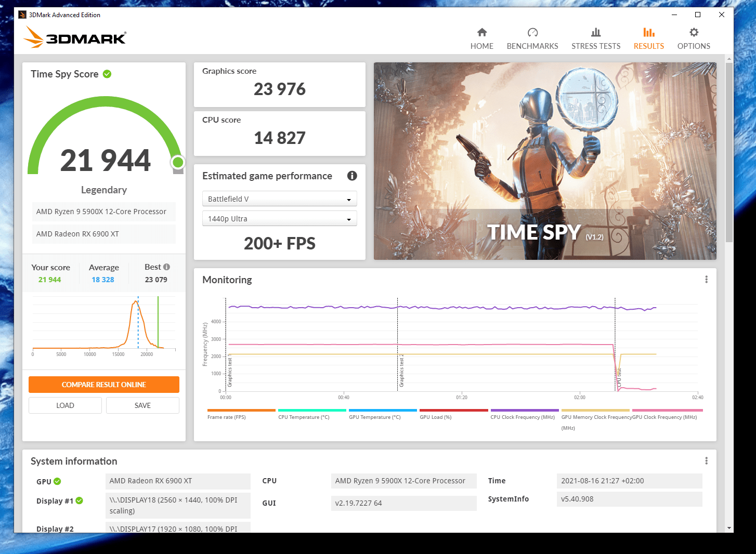Toggle the GPU Temperature legend bar
This screenshot has width=756, height=554.
(383, 410)
